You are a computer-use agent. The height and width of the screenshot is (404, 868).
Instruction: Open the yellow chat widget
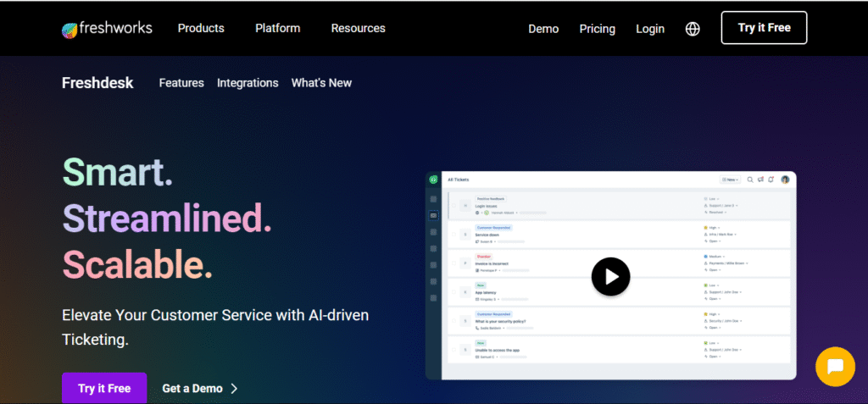[834, 366]
